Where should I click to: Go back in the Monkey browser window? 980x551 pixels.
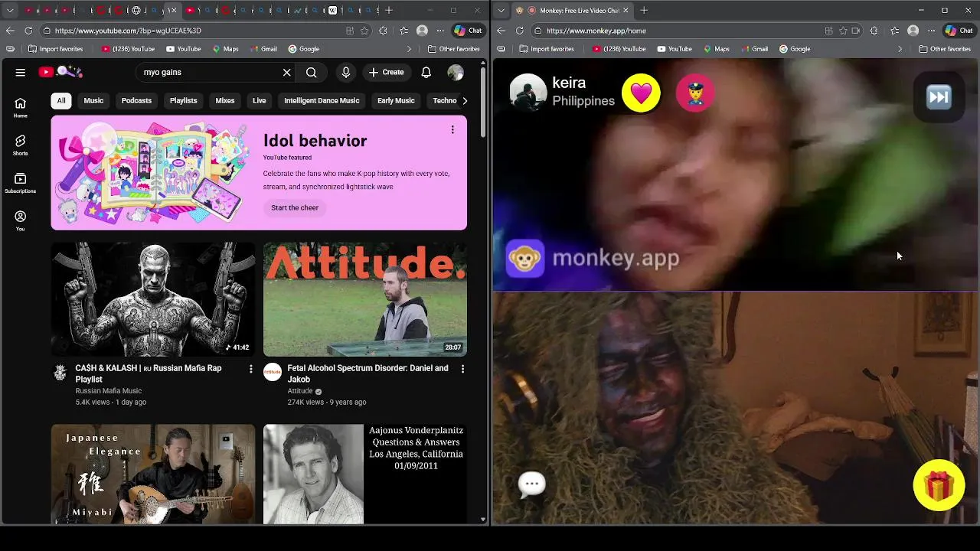pos(501,31)
